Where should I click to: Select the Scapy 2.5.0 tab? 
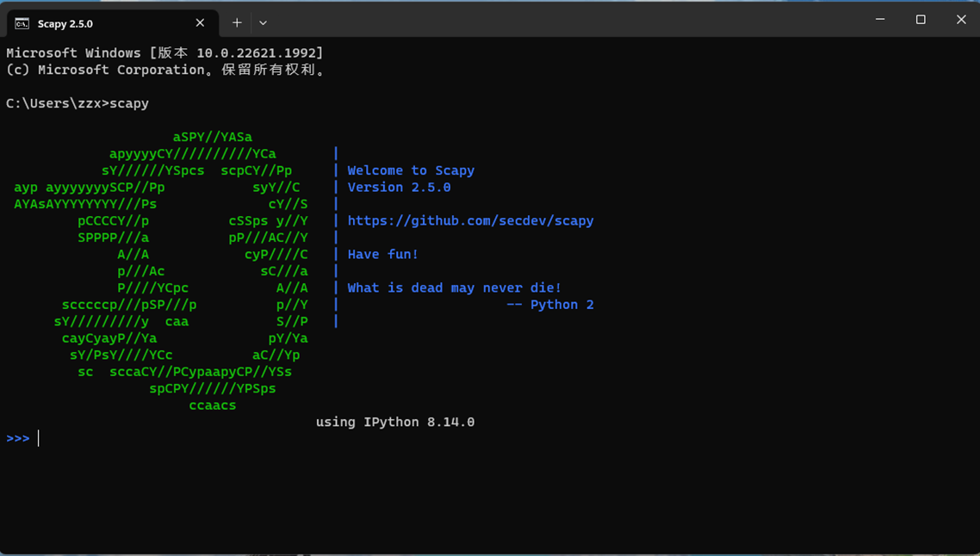pyautogui.click(x=113, y=23)
